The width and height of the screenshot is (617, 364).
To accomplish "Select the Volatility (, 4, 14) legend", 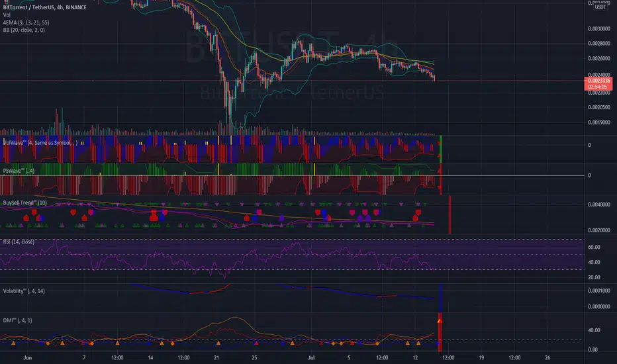I will 24,291.
